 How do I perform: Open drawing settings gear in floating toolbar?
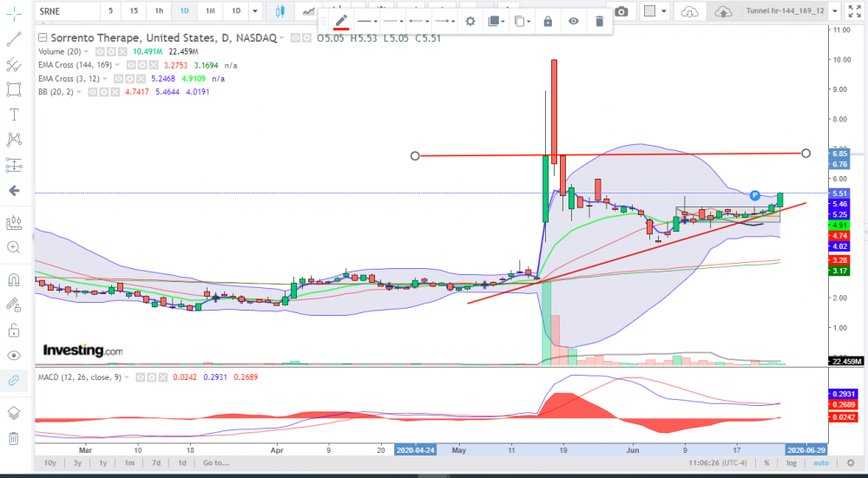(470, 22)
